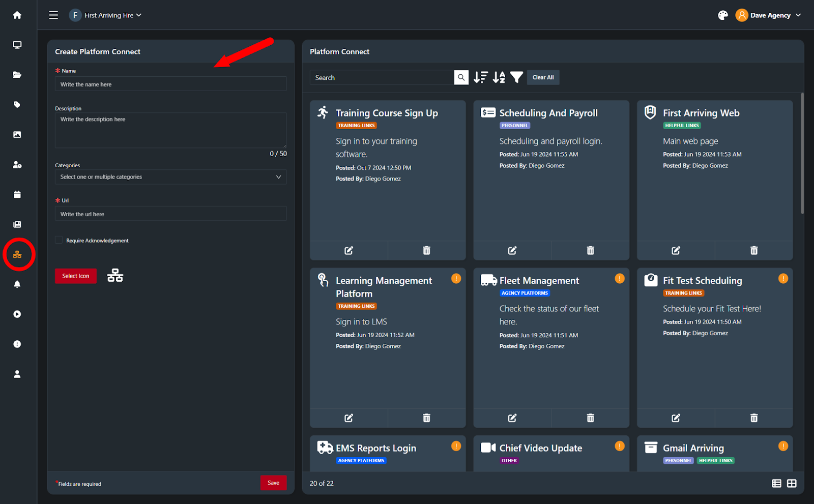
Task: Click the selected network icon preview
Action: click(115, 276)
